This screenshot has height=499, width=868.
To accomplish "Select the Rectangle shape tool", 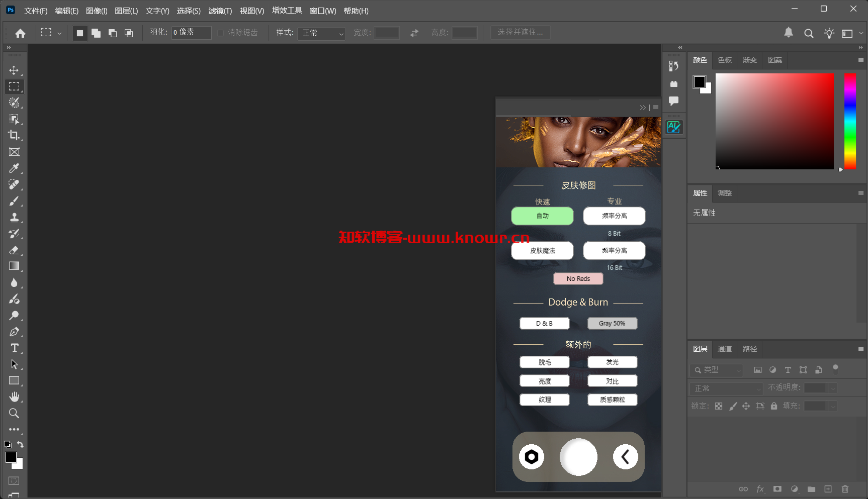I will tap(14, 380).
